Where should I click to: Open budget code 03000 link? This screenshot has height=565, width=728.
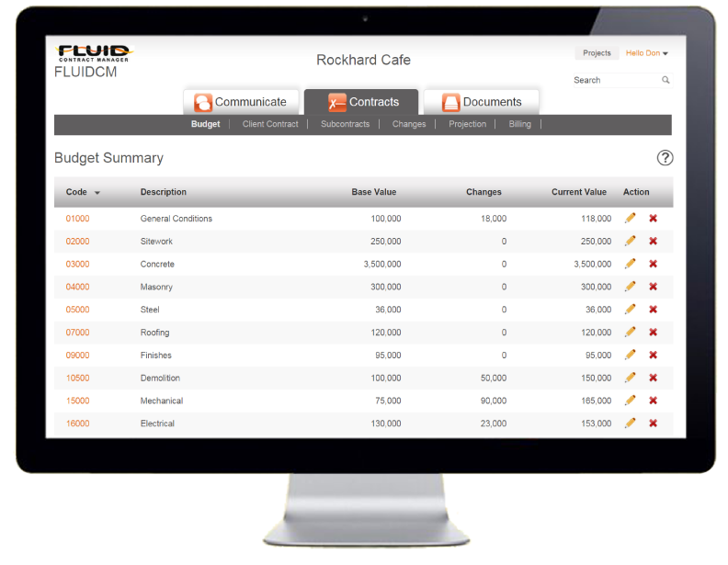click(77, 264)
